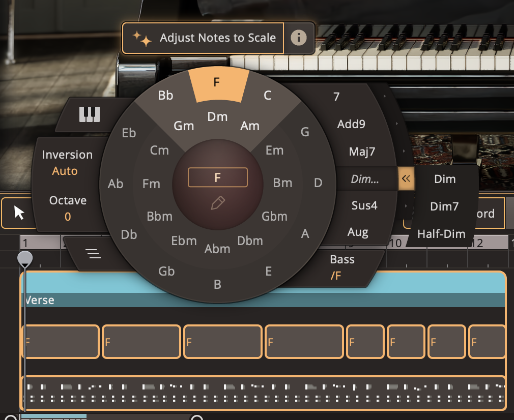Select the Ebm chord segment

(184, 241)
